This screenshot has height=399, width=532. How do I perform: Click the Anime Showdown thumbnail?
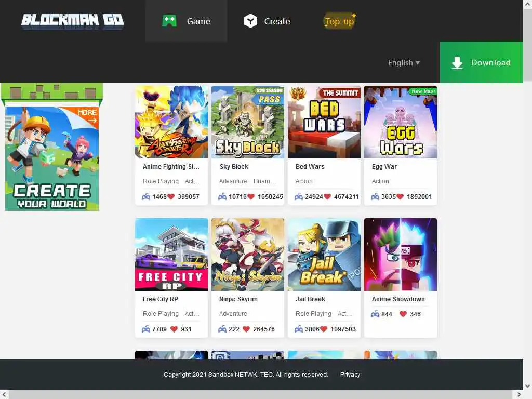(401, 255)
